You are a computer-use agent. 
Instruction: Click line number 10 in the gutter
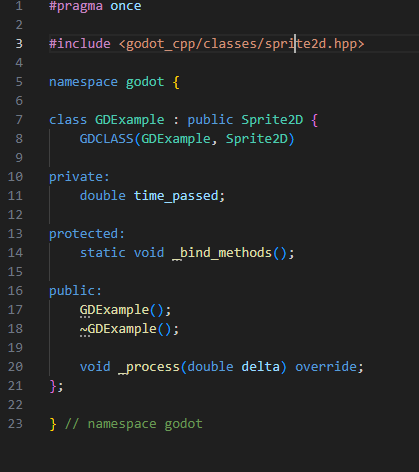pyautogui.click(x=15, y=177)
